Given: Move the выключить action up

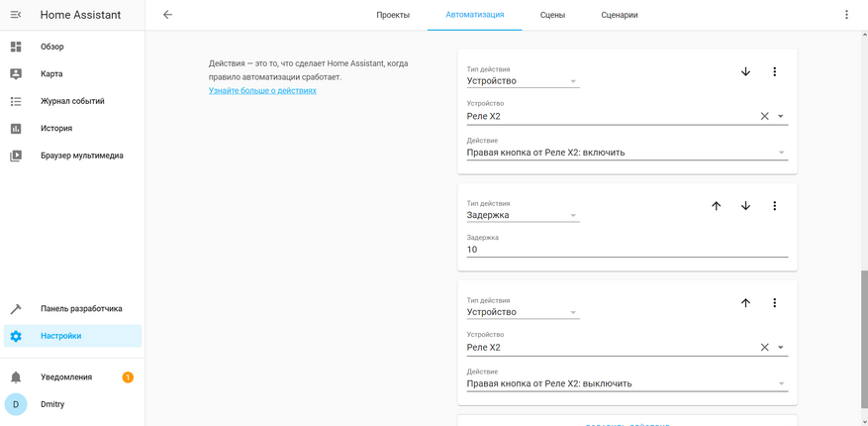Looking at the screenshot, I should click(745, 302).
